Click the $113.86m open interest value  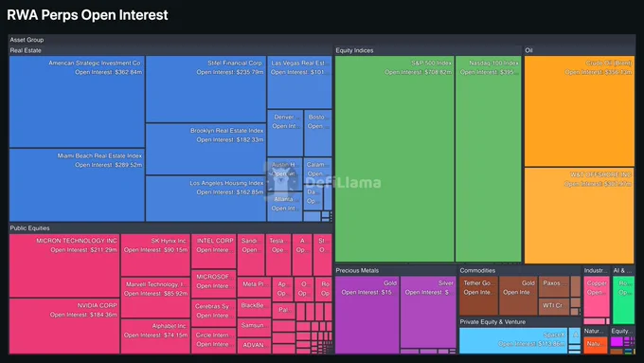pyautogui.click(x=551, y=343)
